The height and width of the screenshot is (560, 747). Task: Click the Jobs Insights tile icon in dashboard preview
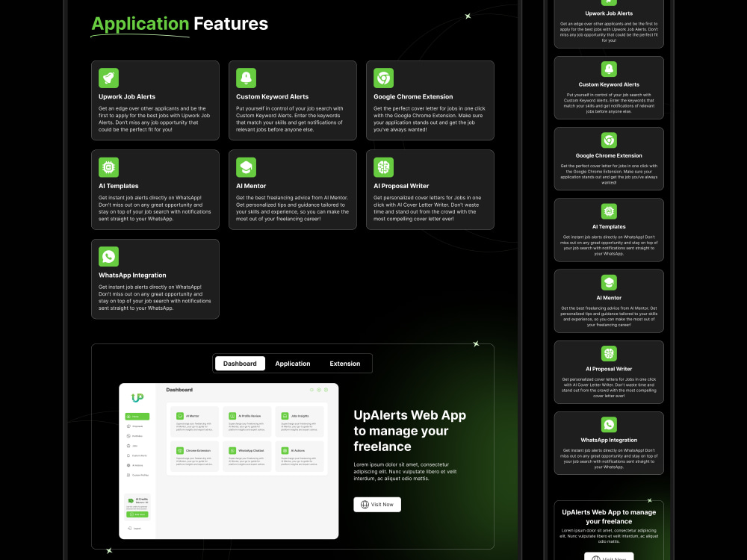pyautogui.click(x=285, y=416)
